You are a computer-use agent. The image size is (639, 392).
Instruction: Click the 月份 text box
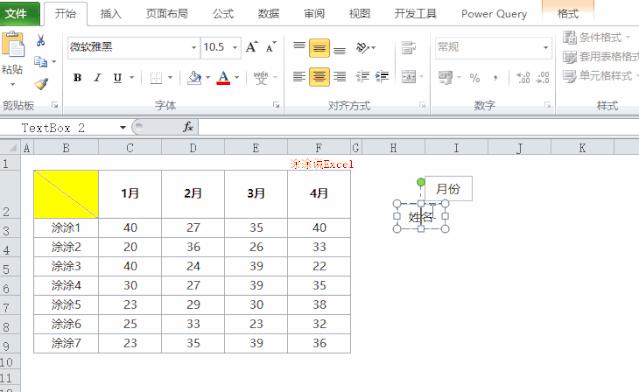pos(448,189)
